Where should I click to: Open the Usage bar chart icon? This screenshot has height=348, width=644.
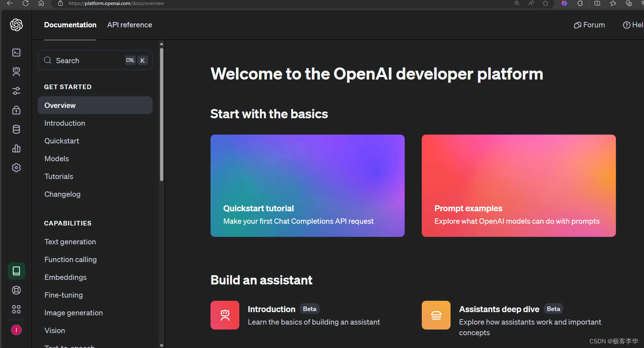click(x=16, y=148)
